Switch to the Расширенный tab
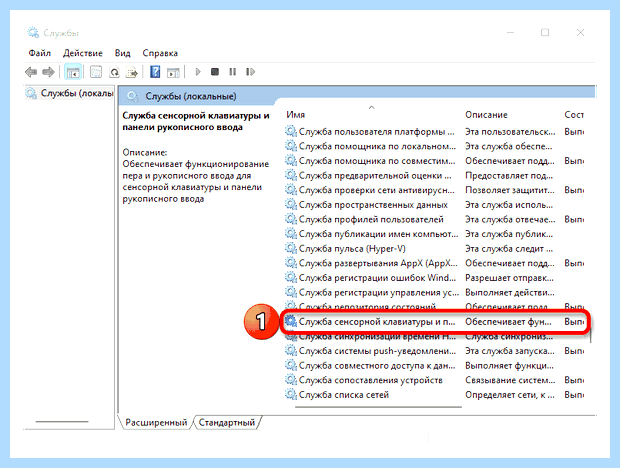This screenshot has width=620, height=468. [x=156, y=423]
